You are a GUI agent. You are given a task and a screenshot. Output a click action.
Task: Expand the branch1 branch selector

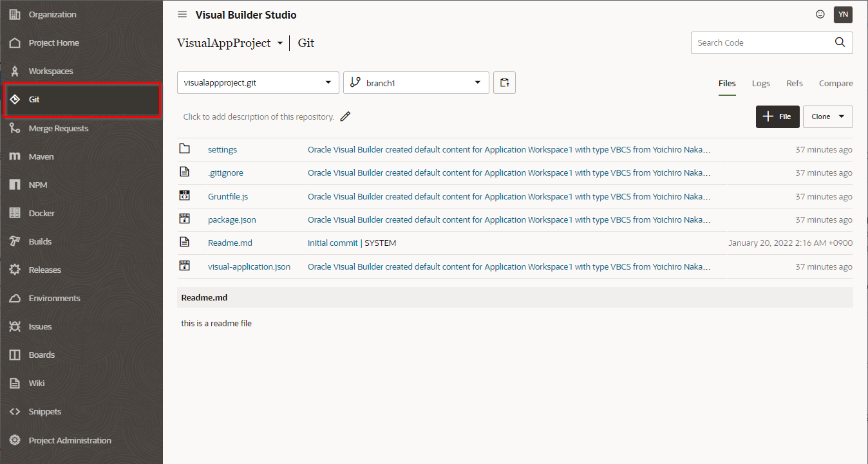(416, 82)
